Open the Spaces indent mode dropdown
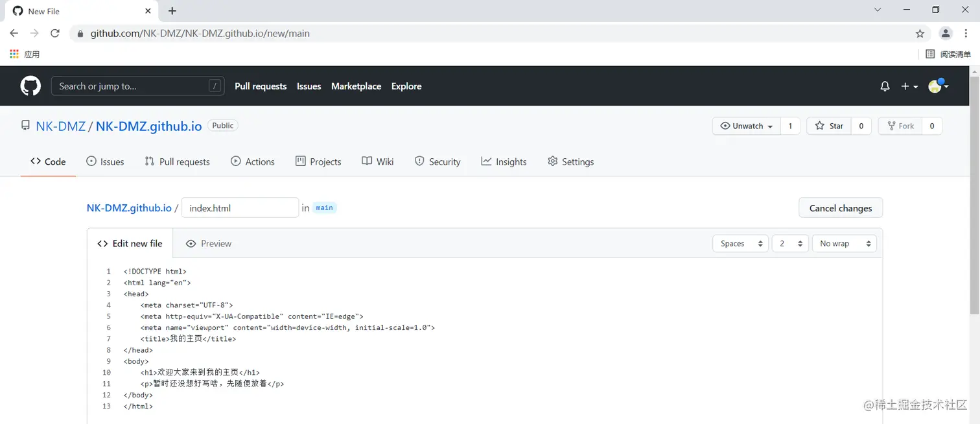The height and width of the screenshot is (424, 980). [740, 244]
